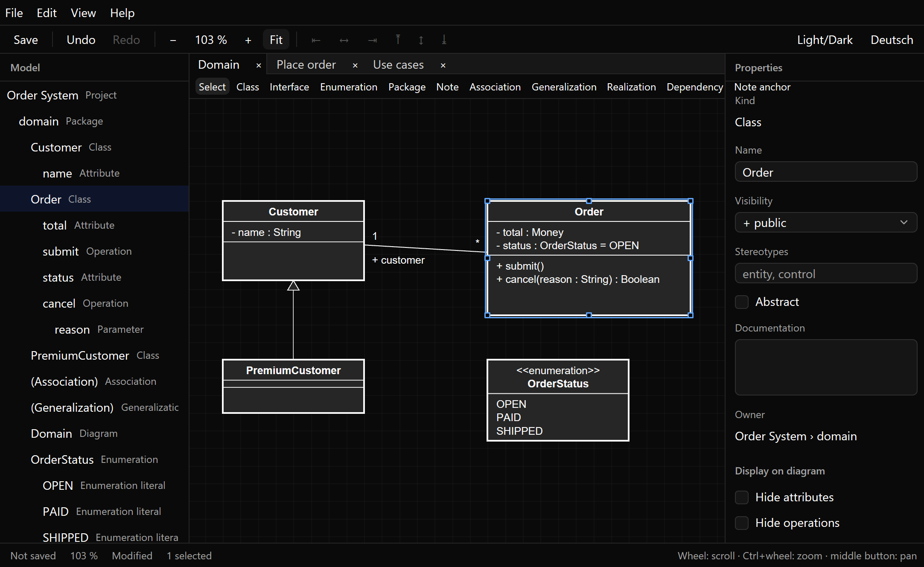924x567 pixels.
Task: Click the Name input field
Action: pyautogui.click(x=826, y=172)
